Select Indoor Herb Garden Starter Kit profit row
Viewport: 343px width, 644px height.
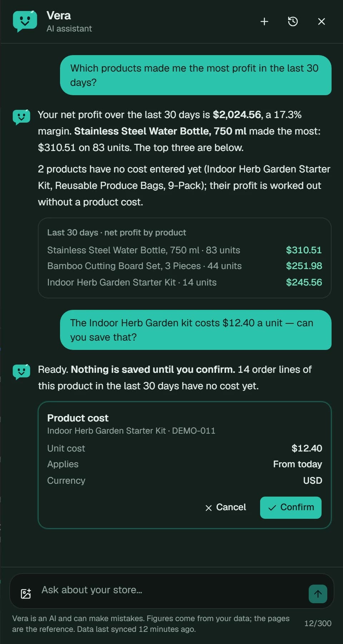[x=184, y=282]
